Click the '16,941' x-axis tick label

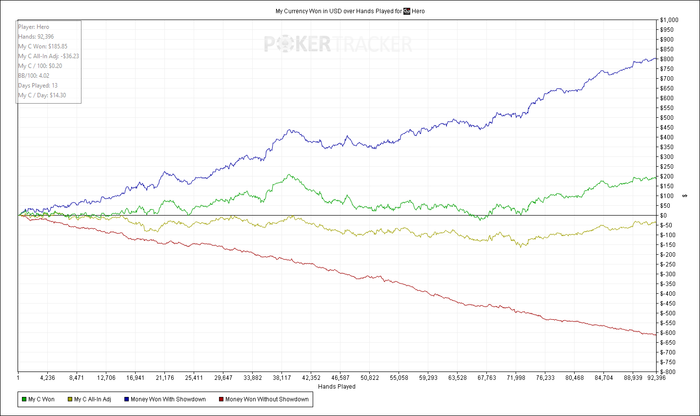coord(135,378)
